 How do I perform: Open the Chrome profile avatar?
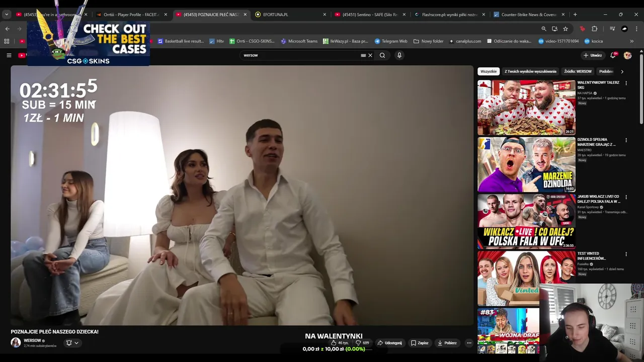624,29
